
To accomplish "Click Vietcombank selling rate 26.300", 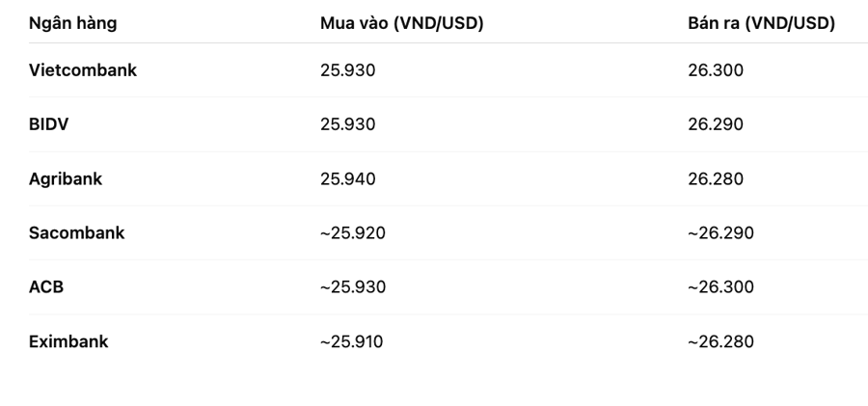I will pyautogui.click(x=716, y=70).
